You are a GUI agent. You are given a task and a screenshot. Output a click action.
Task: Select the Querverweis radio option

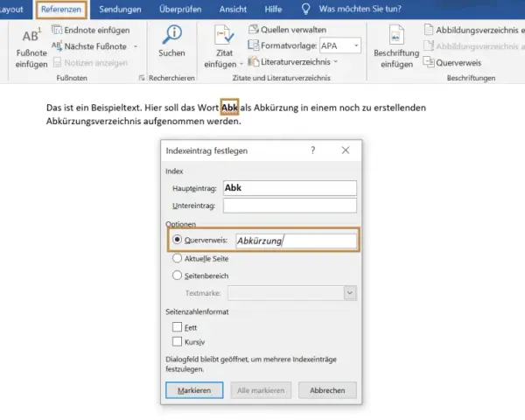177,240
